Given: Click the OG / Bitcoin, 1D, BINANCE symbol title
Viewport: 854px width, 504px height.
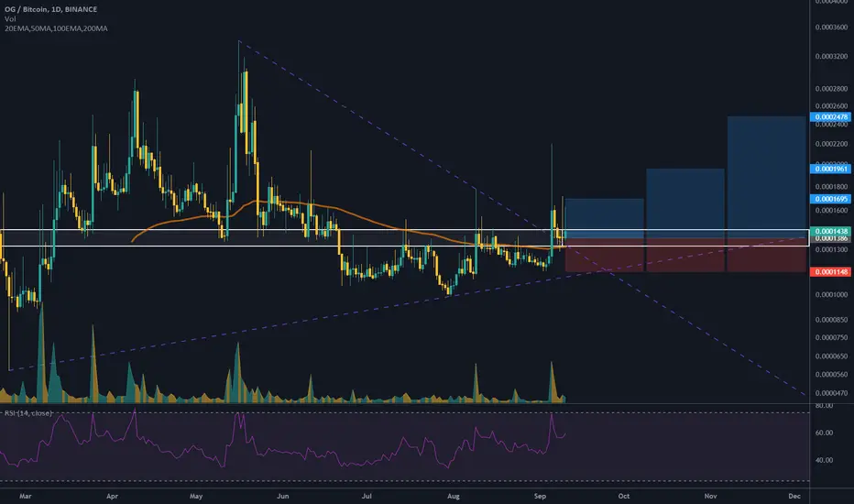Looking at the screenshot, I should [x=50, y=9].
